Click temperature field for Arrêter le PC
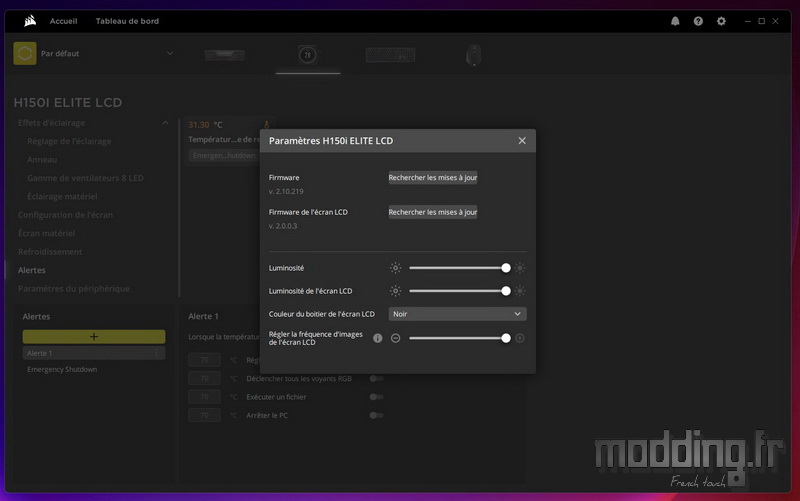This screenshot has width=800, height=501. pyautogui.click(x=204, y=415)
